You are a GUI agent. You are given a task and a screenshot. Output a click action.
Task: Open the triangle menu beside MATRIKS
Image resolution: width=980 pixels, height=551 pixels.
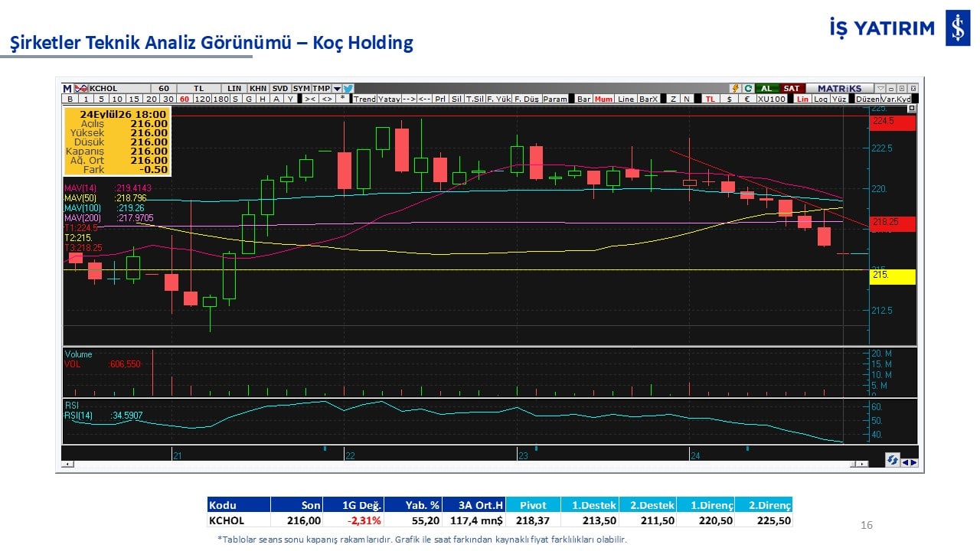[x=880, y=89]
